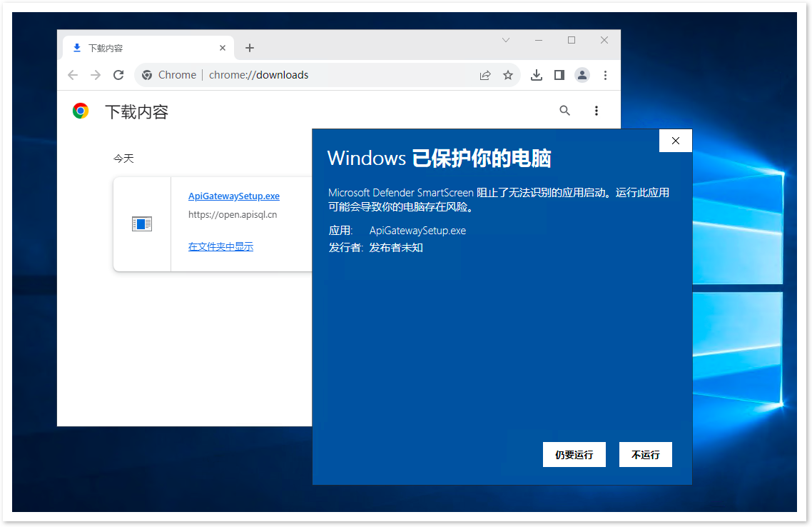This screenshot has height=527, width=812.
Task: Open a new tab with plus button
Action: 250,48
